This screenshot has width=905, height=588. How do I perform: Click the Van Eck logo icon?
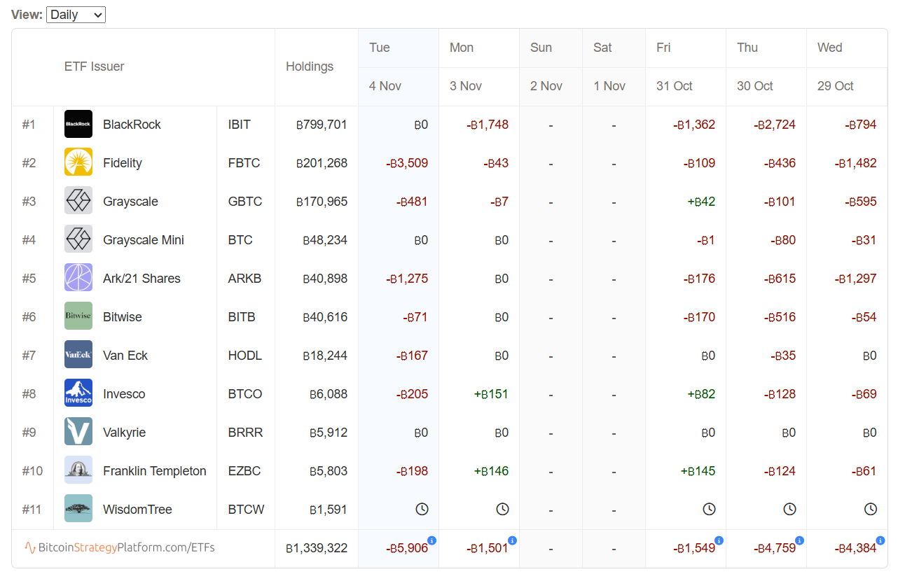point(78,355)
